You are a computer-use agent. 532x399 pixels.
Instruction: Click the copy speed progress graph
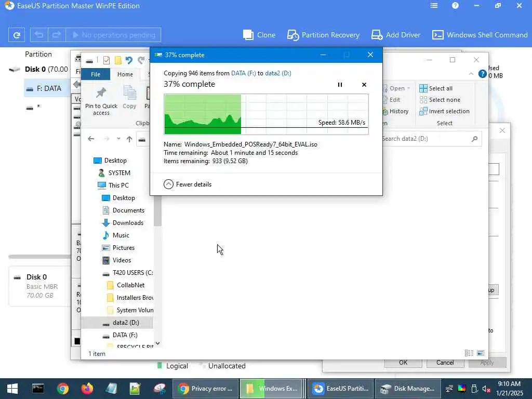coord(266,114)
